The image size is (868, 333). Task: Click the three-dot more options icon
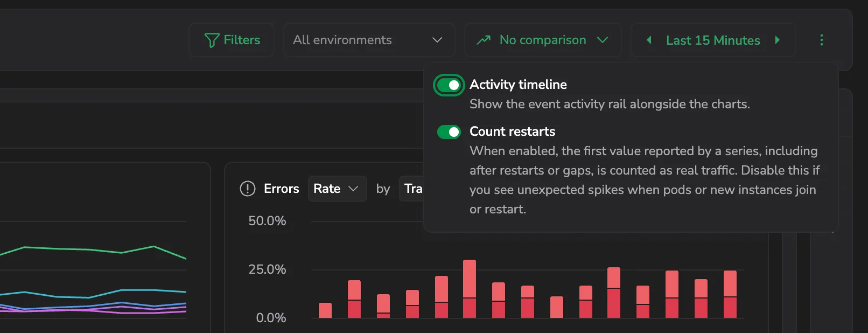click(821, 40)
